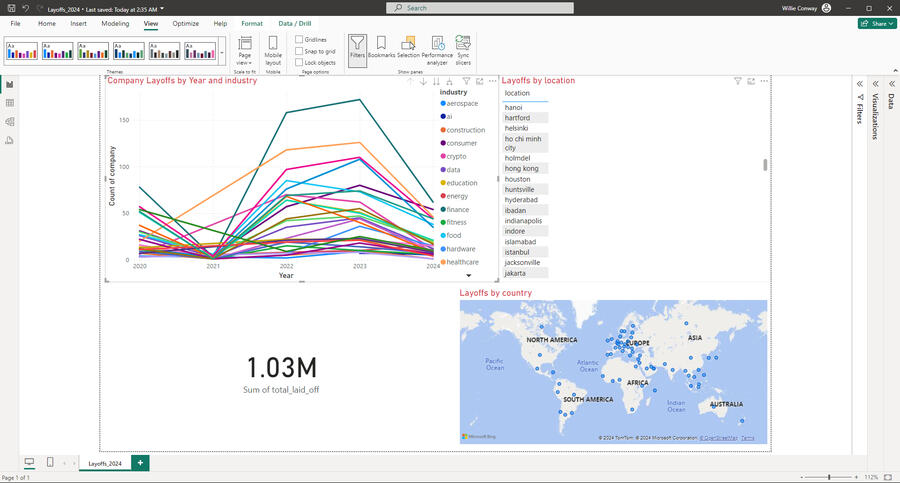Check the Snap to grid option

[299, 51]
